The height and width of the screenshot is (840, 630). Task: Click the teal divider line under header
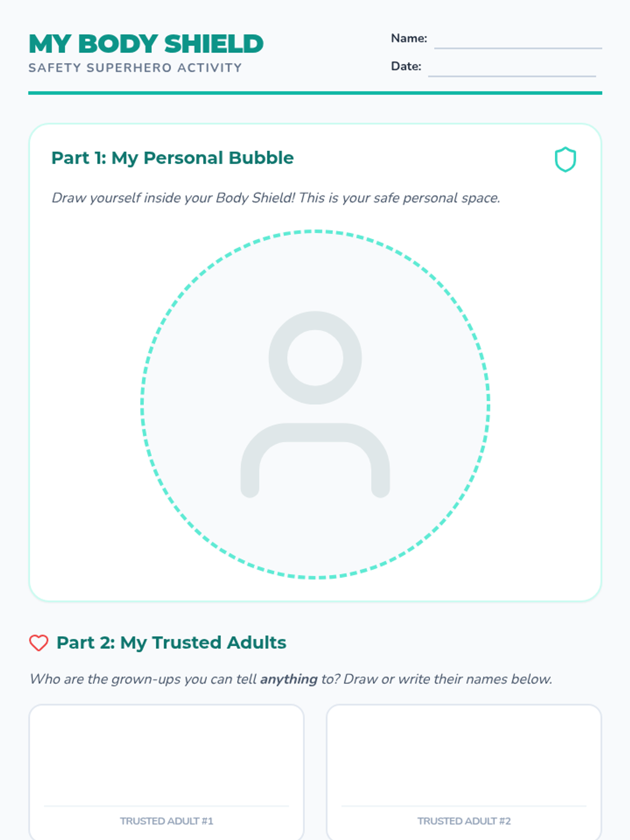point(315,93)
